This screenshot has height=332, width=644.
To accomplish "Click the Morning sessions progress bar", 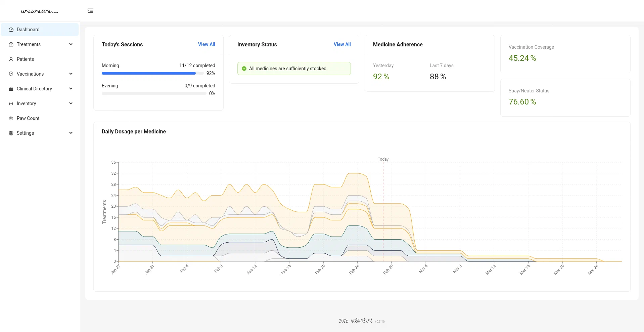I will (x=153, y=73).
